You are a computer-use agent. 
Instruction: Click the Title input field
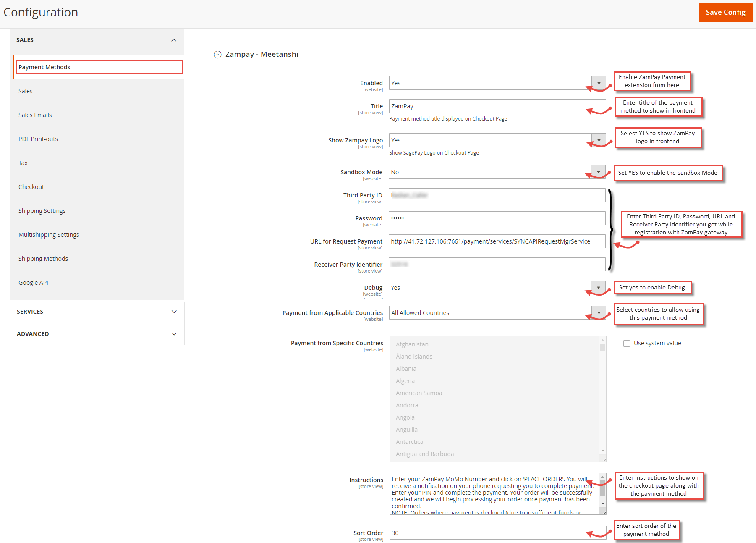tap(497, 106)
